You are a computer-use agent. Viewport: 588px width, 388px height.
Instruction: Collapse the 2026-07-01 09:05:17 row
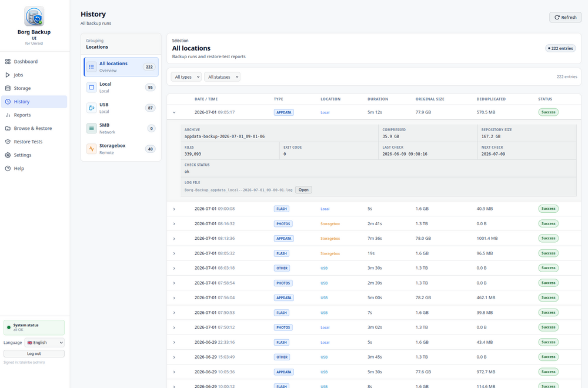174,112
